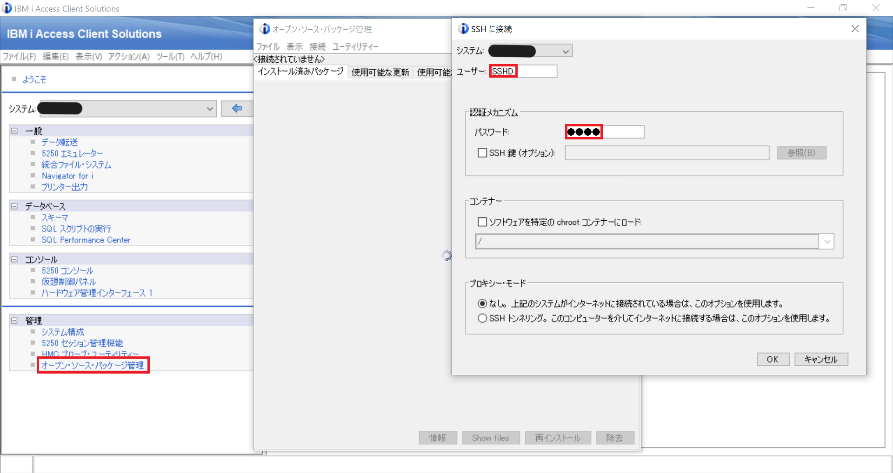Open the ファイル(F) menu in main window
Screen dimensions: 893x473
(19, 56)
